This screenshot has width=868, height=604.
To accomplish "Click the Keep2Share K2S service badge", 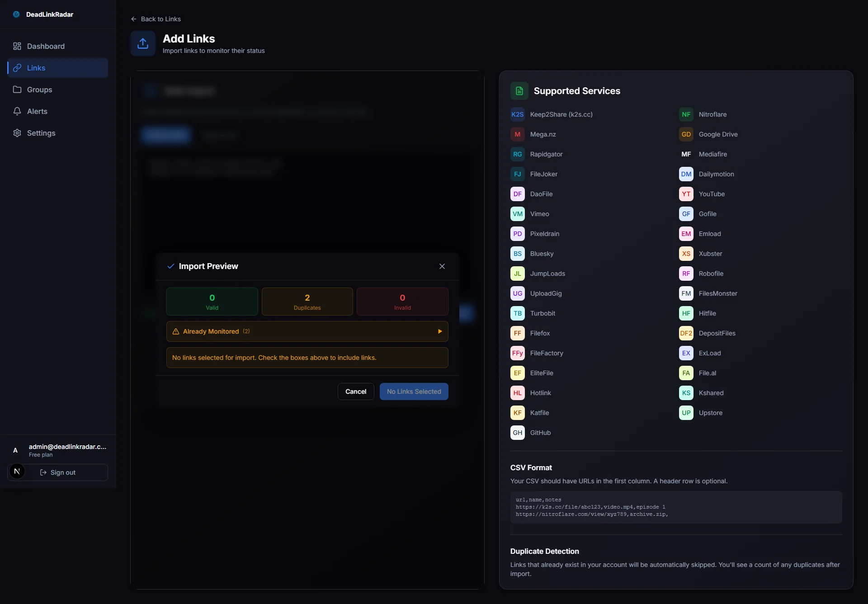I will [517, 114].
